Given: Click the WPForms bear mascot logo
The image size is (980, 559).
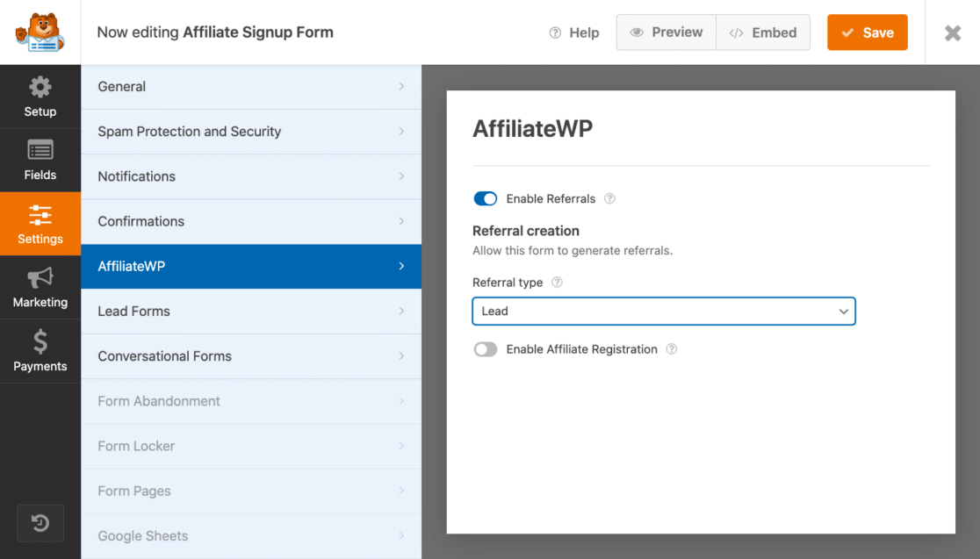Looking at the screenshot, I should pos(40,32).
